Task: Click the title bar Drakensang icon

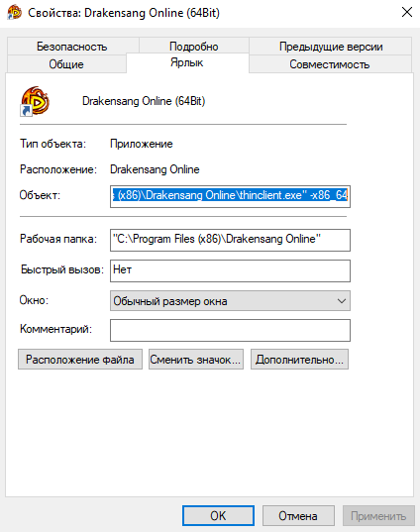Action: [x=14, y=13]
